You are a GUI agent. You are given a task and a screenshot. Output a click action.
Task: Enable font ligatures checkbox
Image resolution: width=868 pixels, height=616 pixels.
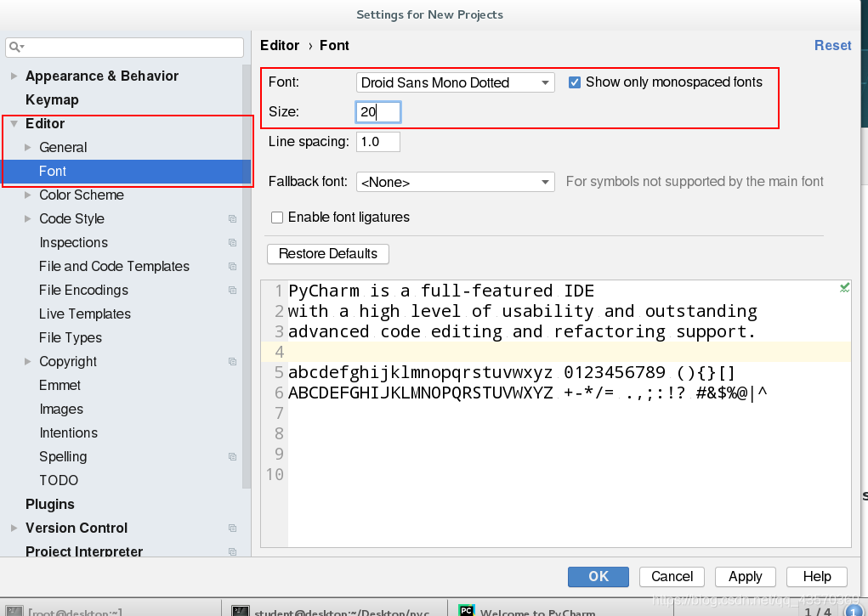tap(277, 218)
